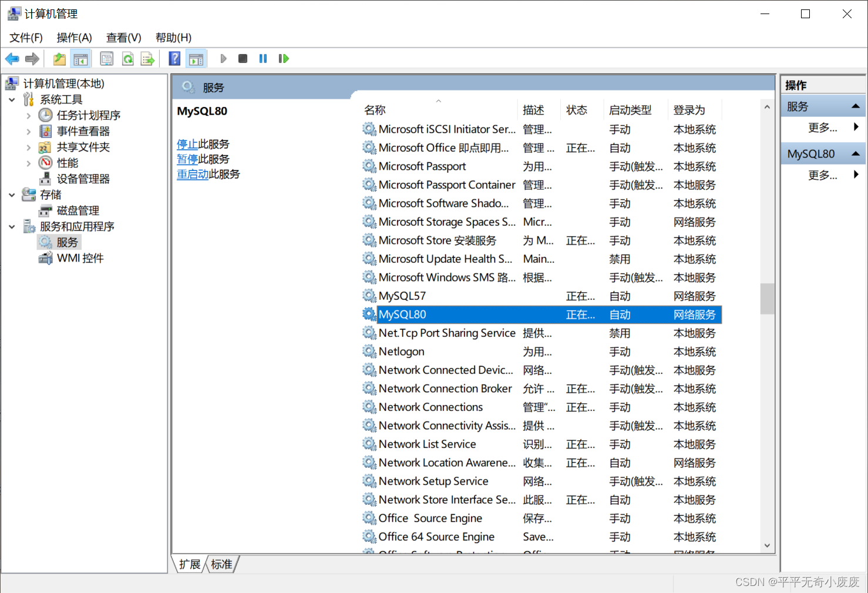Click the Stop service square icon
868x593 pixels.
(x=243, y=59)
